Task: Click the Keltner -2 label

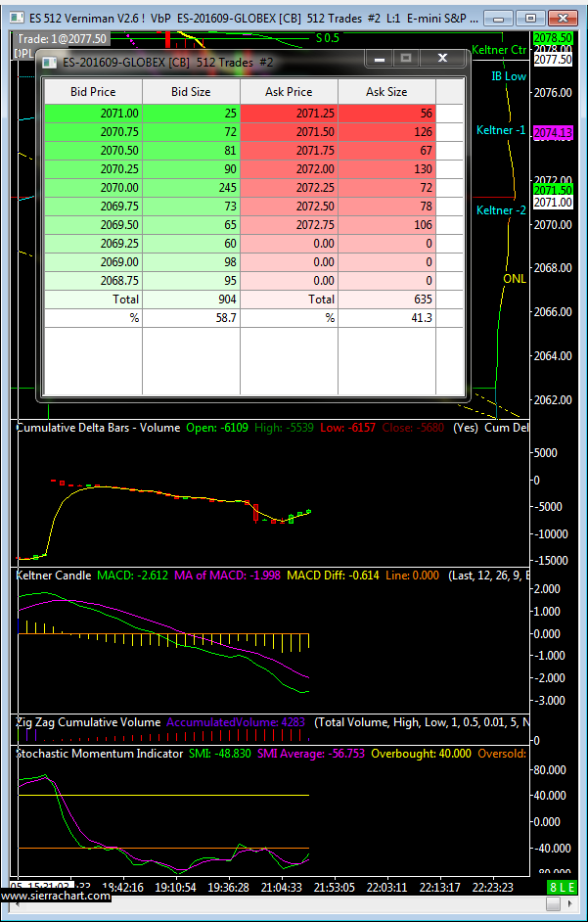Action: pos(501,209)
